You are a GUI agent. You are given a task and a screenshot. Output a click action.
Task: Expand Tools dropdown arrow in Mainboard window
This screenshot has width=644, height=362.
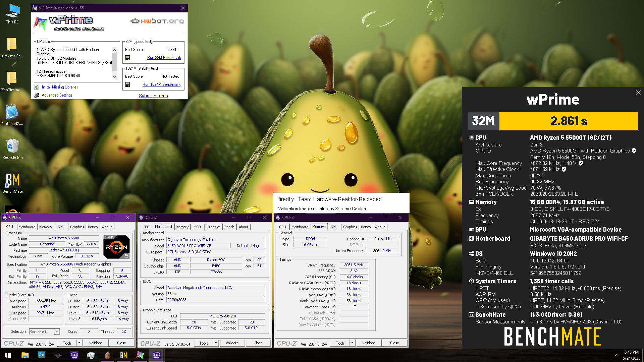(216, 343)
